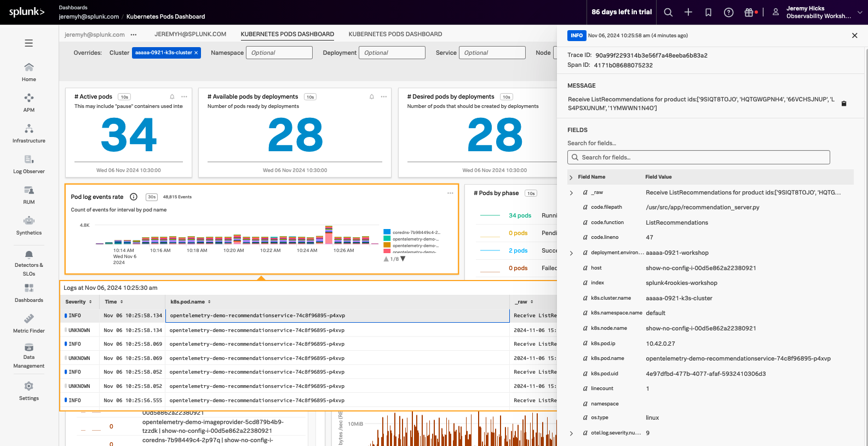This screenshot has width=868, height=446.
Task: Select the second Kubernetes Pods Dashboard tab
Action: (395, 34)
